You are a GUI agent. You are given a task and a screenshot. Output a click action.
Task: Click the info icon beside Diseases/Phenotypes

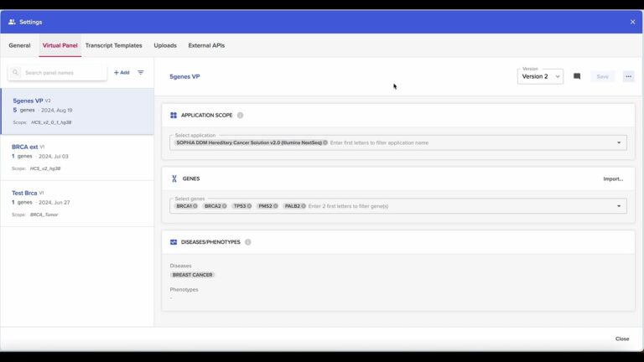(248, 242)
